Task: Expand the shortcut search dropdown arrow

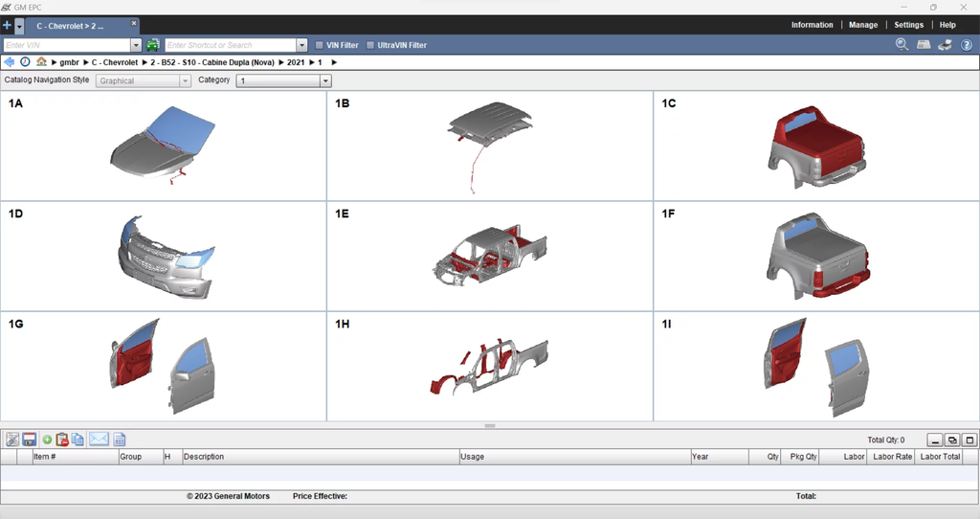Action: (x=302, y=45)
